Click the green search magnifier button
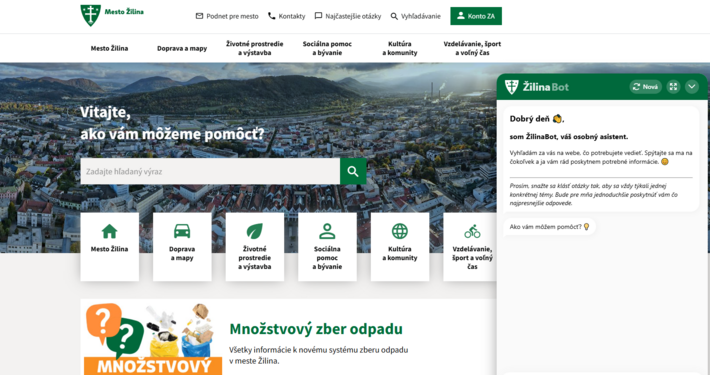The width and height of the screenshot is (710, 375). coord(353,171)
